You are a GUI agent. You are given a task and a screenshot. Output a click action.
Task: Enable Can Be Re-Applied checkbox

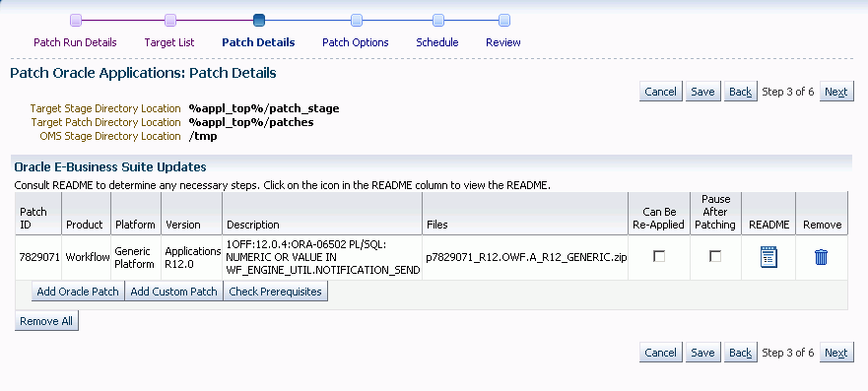659,257
